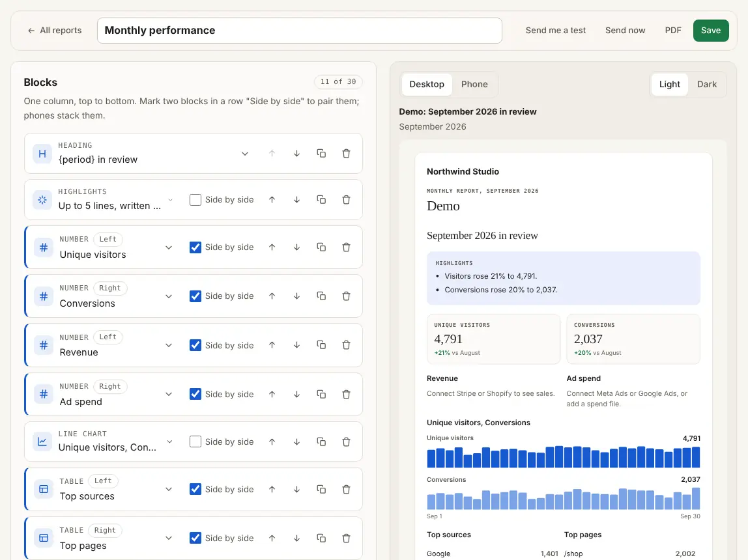This screenshot has height=560, width=748.
Task: Delete the Conversions block
Action: (x=347, y=296)
